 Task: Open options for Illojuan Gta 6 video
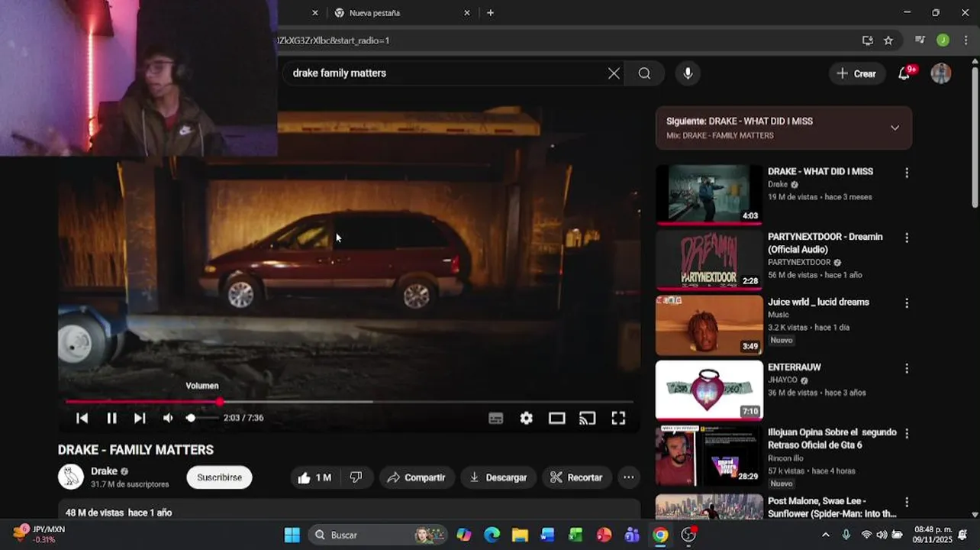[x=907, y=433]
